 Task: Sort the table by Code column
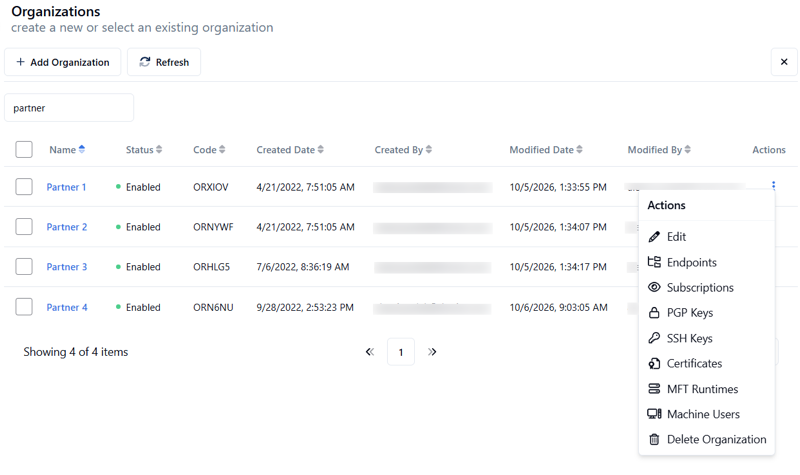(x=209, y=149)
